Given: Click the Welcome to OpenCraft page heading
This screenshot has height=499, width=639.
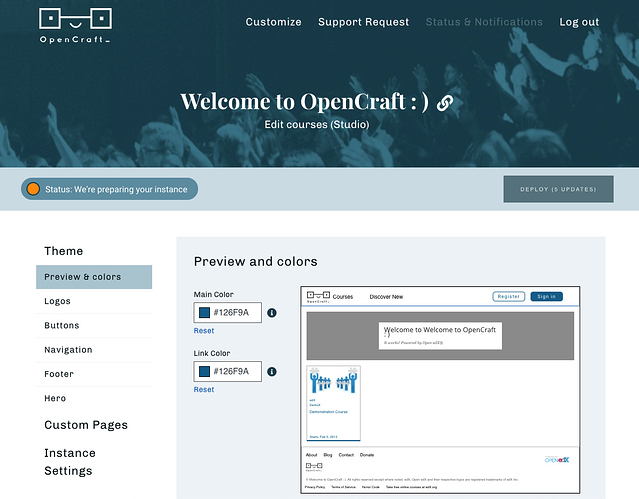Looking at the screenshot, I should (304, 102).
